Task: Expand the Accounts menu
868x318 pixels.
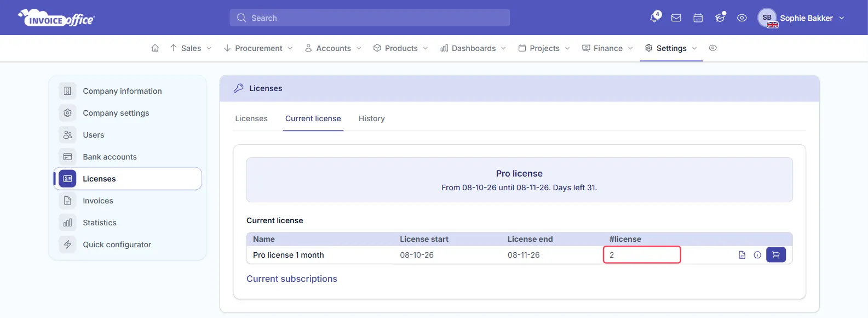Action: tap(333, 48)
